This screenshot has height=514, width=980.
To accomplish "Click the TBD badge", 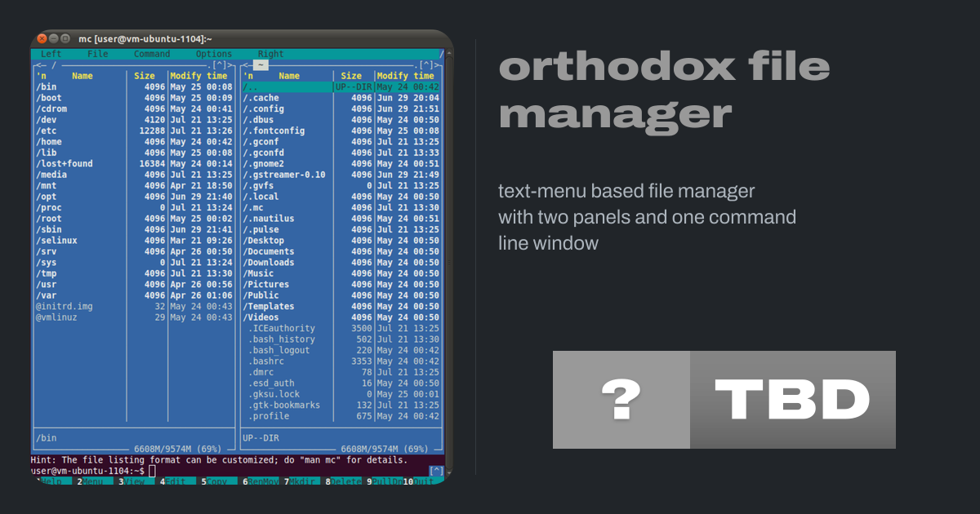I will click(x=792, y=400).
